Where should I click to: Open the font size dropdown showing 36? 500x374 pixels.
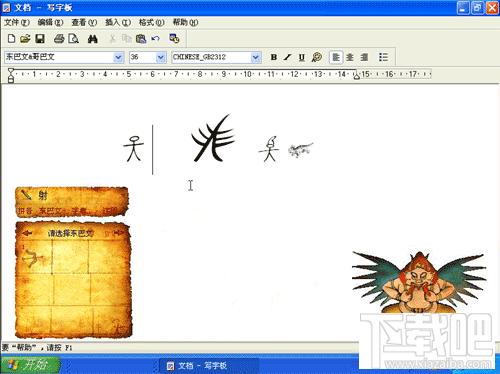click(x=161, y=57)
